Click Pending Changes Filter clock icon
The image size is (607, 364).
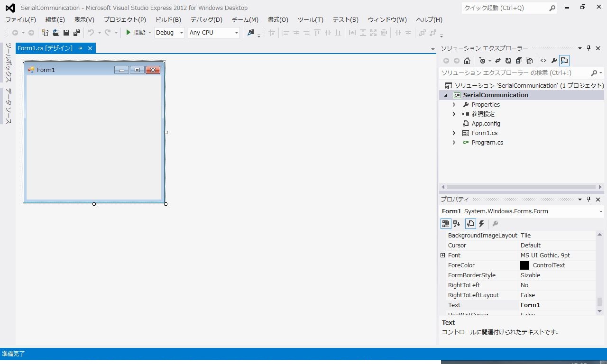pos(482,61)
